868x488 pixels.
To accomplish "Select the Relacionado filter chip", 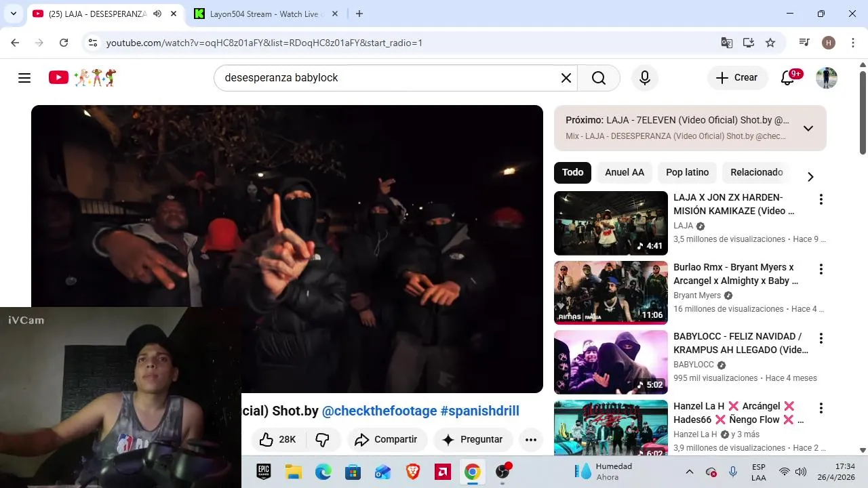I will click(757, 172).
